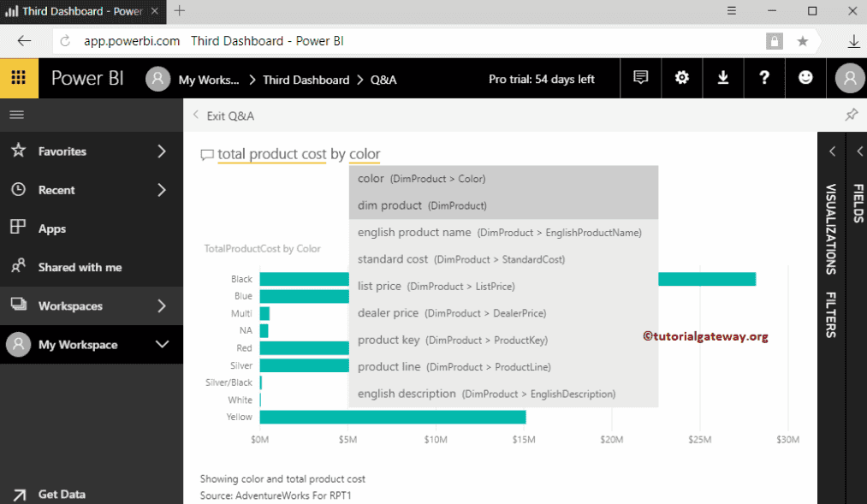The width and height of the screenshot is (867, 504).
Task: Click the notifications icon in the top bar
Action: 640,78
